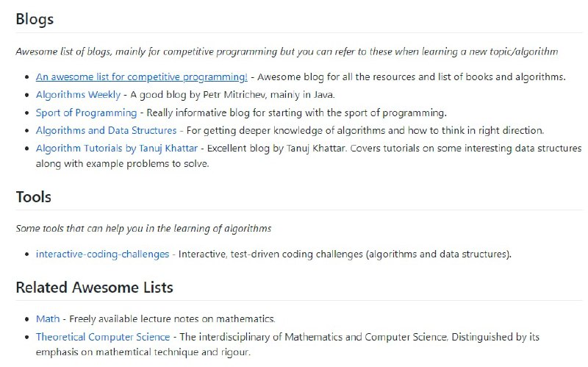The image size is (588, 367).
Task: Visit the Sport of Programming link
Action: [x=86, y=113]
